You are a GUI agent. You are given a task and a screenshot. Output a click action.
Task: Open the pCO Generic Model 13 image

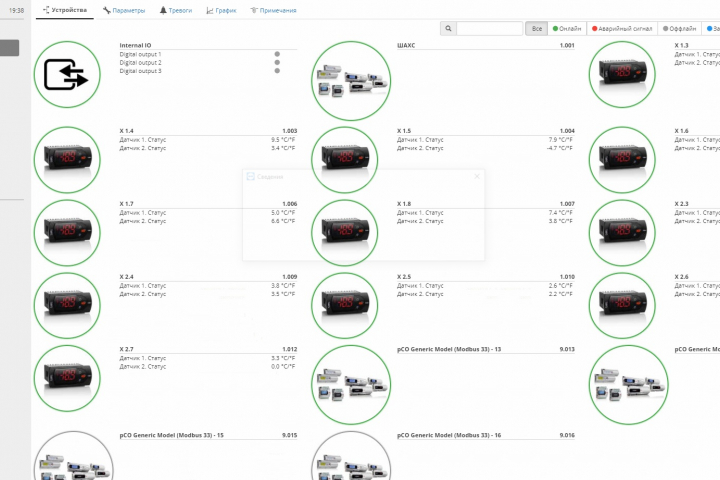coord(351,385)
